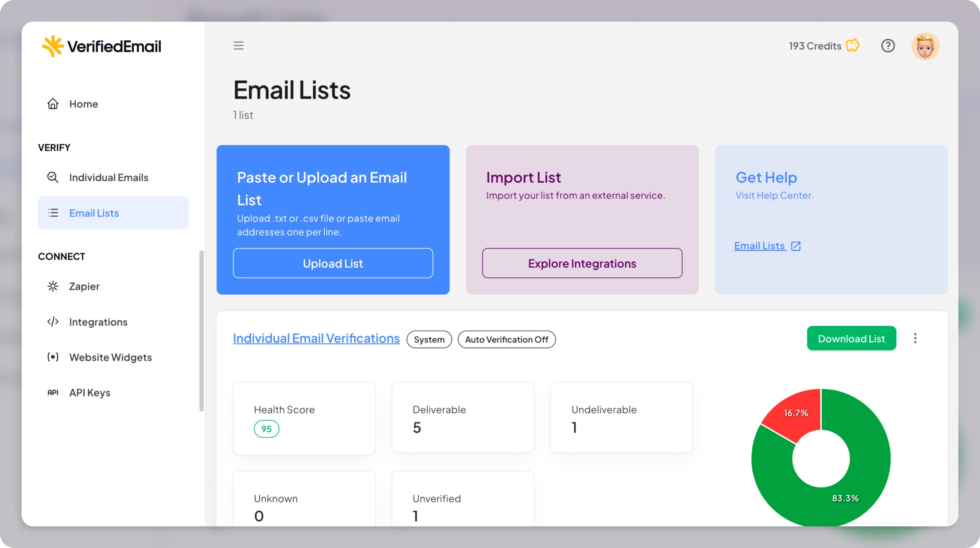Click the Email Lists list icon
The image size is (980, 548).
53,213
